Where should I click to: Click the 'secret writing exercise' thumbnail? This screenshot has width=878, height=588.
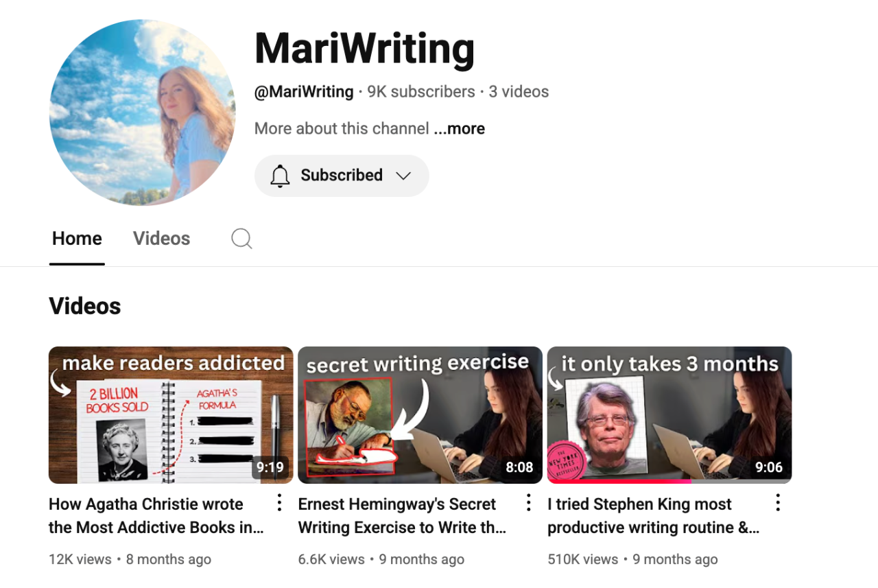click(420, 415)
